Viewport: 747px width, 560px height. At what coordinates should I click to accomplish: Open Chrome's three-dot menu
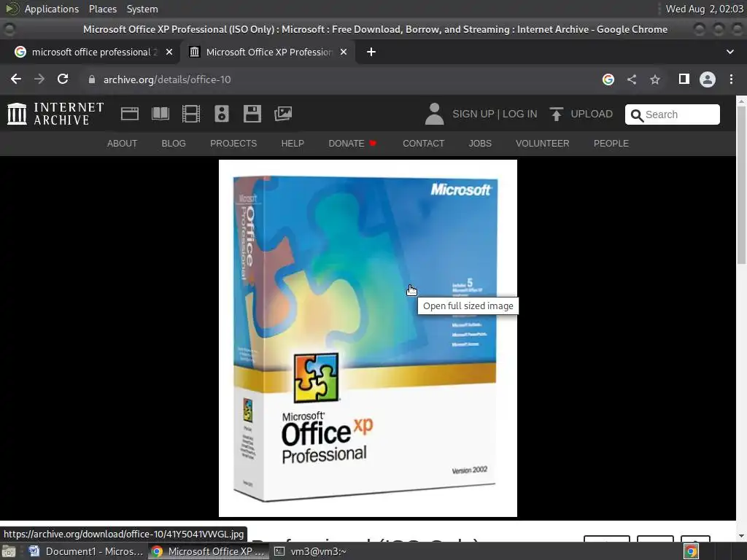point(731,79)
